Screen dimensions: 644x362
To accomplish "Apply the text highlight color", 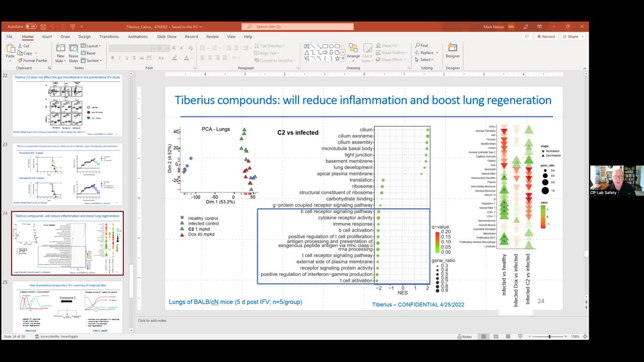I will [174, 58].
